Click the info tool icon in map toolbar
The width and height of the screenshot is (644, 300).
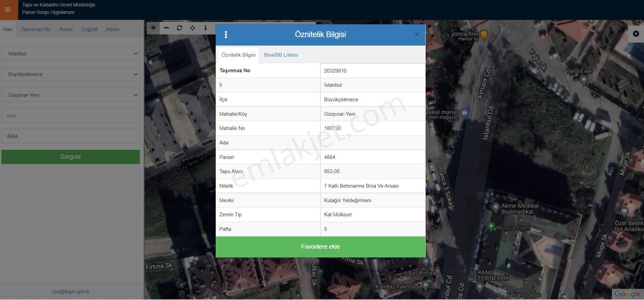(x=206, y=28)
